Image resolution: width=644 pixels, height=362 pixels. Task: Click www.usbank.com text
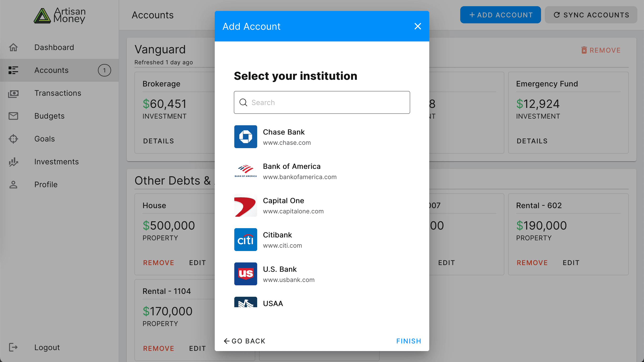tap(289, 280)
